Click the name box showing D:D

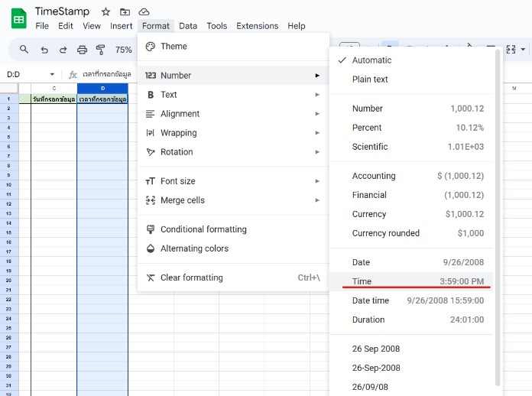[14, 74]
